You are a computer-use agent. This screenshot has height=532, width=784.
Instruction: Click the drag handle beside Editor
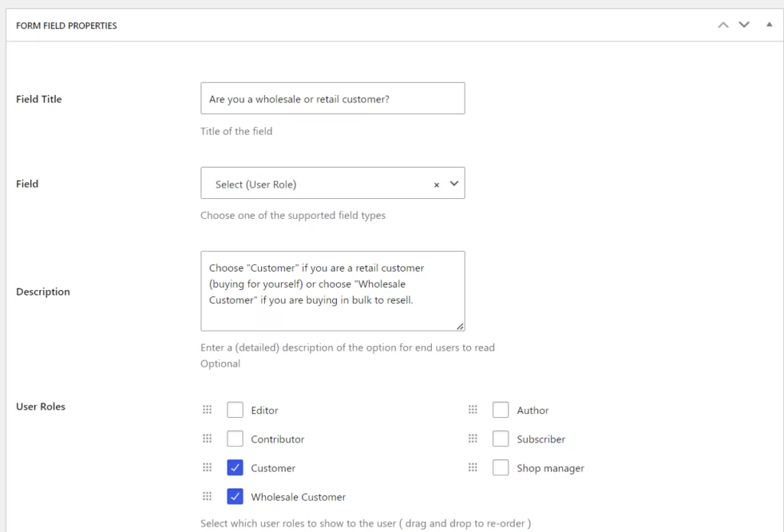(207, 410)
